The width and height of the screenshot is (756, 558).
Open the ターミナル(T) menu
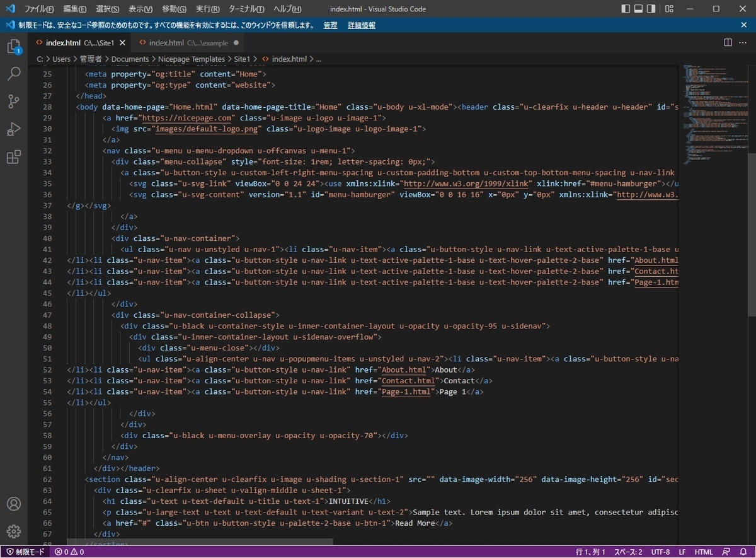[246, 9]
